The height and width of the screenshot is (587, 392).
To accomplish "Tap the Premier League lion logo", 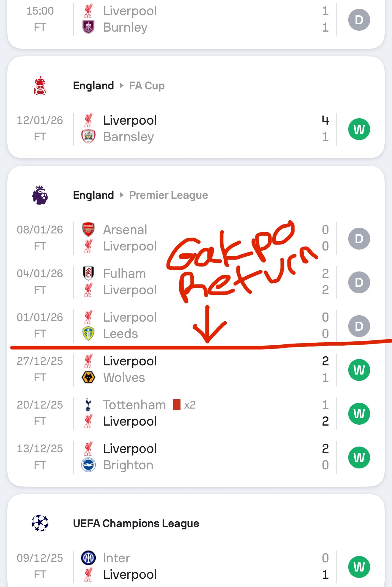I will click(40, 195).
